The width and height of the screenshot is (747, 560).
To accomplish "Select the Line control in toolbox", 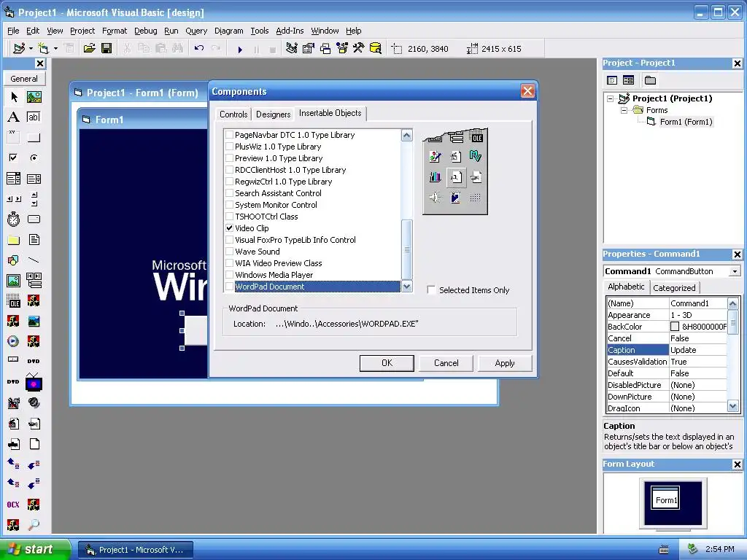I will point(34,260).
